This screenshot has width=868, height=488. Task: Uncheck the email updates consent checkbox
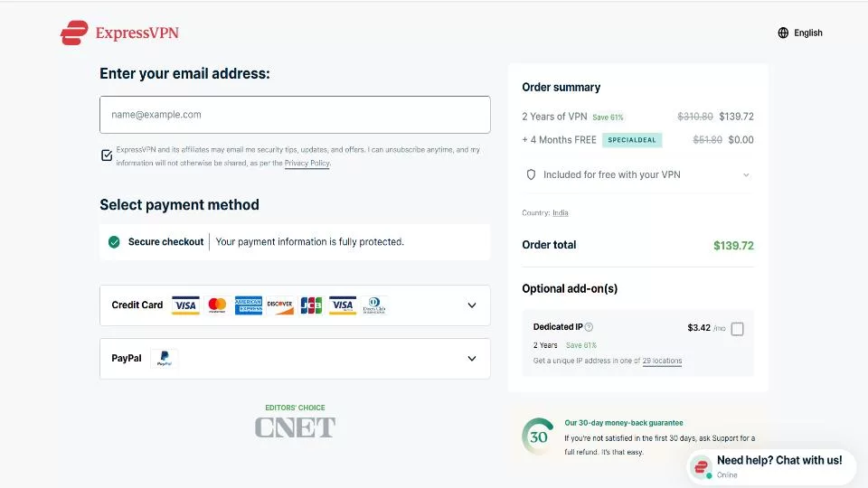click(107, 155)
